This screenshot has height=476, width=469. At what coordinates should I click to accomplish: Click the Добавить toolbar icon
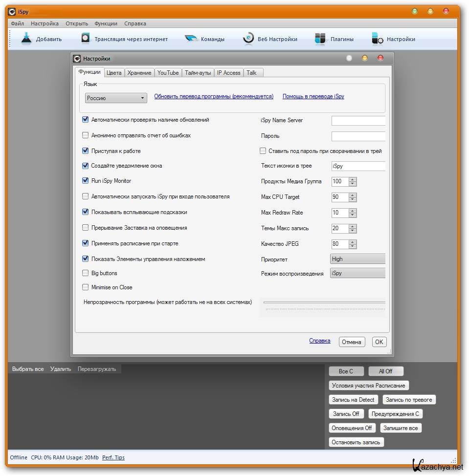click(x=26, y=39)
